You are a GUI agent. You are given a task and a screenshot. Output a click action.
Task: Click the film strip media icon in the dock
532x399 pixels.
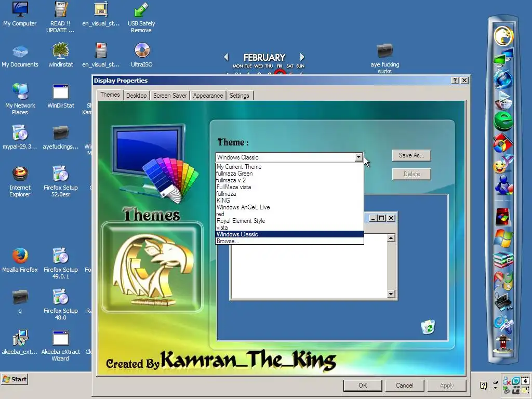coord(503,142)
